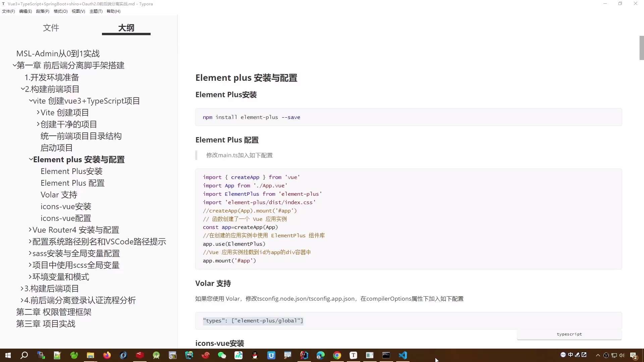Switch to the 文件 sidebar tab
Viewport: 644px width, 362px height.
coord(51,28)
